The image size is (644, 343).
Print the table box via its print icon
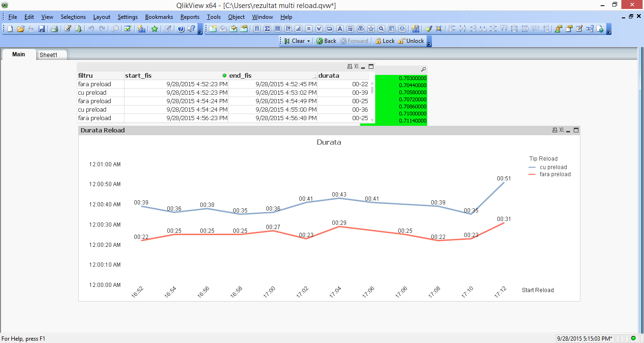350,66
